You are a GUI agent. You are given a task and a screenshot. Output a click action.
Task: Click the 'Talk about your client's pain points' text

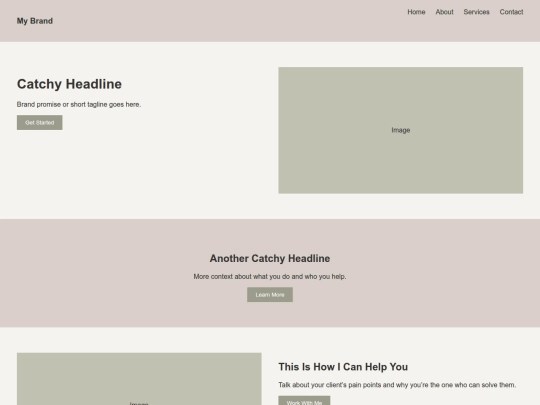[397, 385]
